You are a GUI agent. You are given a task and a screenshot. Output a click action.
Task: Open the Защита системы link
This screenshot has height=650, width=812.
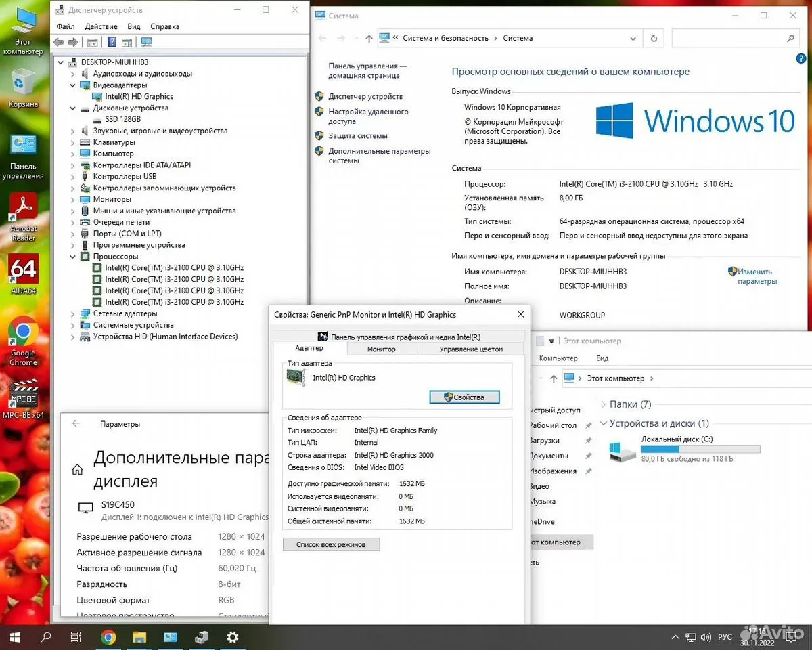pyautogui.click(x=358, y=135)
